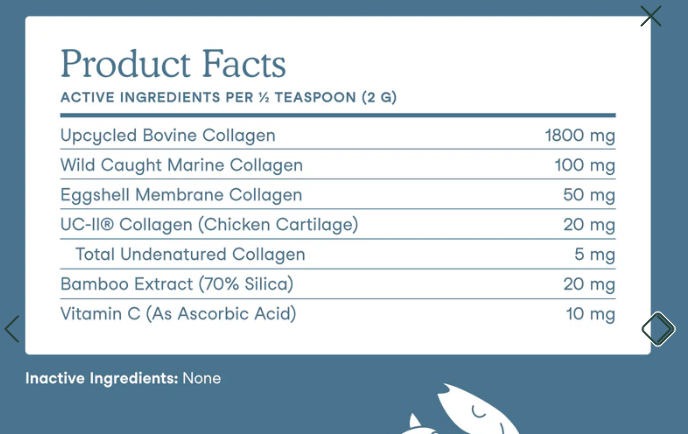The height and width of the screenshot is (434, 688).
Task: Select the 5 mg amount value
Action: coord(595,255)
